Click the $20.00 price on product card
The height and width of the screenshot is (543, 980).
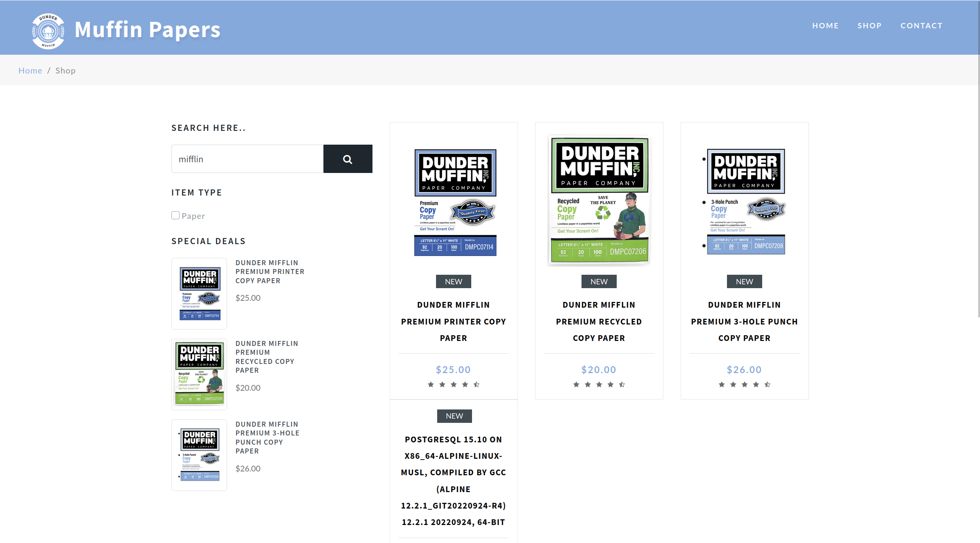pos(599,370)
